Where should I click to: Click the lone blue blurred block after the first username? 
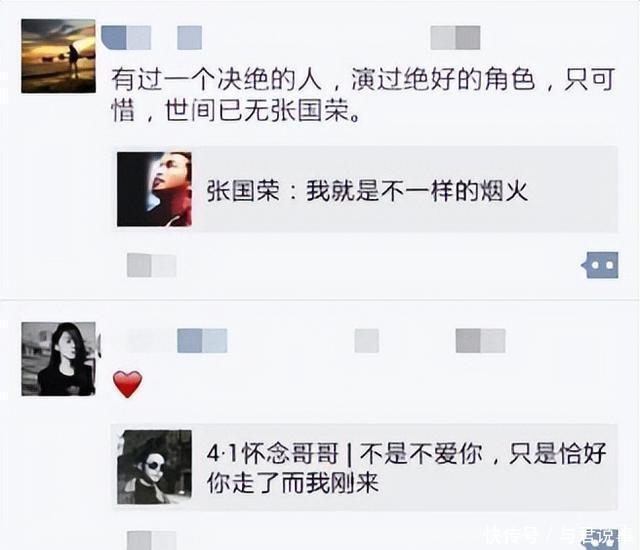pyautogui.click(x=189, y=38)
